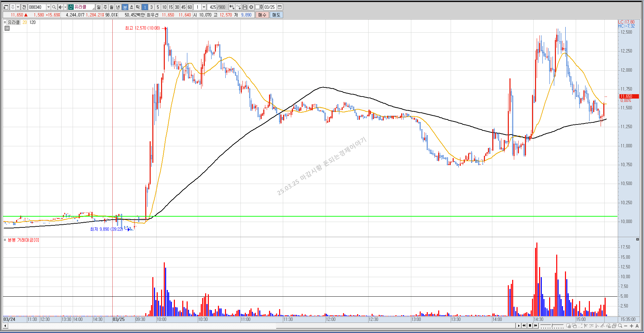Click the 매수 buy button

262,15
